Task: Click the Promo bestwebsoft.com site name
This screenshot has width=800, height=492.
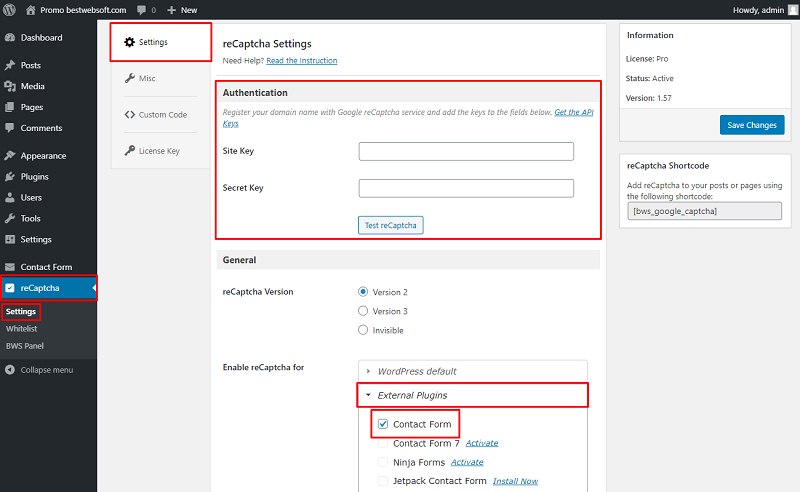Action: tap(83, 10)
